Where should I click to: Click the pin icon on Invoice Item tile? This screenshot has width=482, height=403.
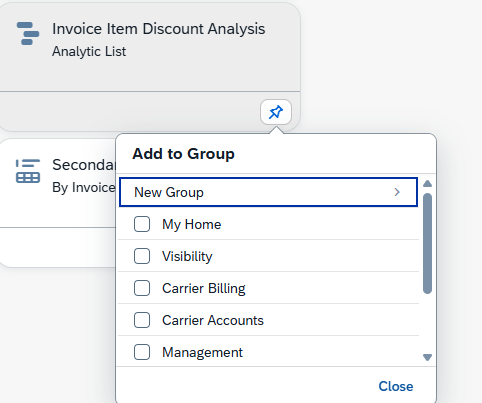coord(276,112)
